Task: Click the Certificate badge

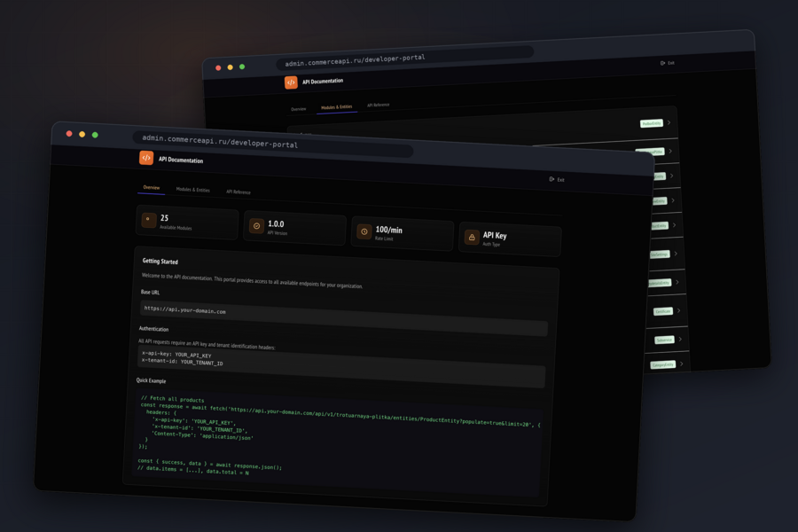Action: click(662, 311)
